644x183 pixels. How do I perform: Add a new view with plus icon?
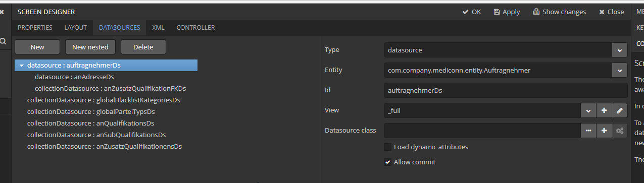coord(604,110)
